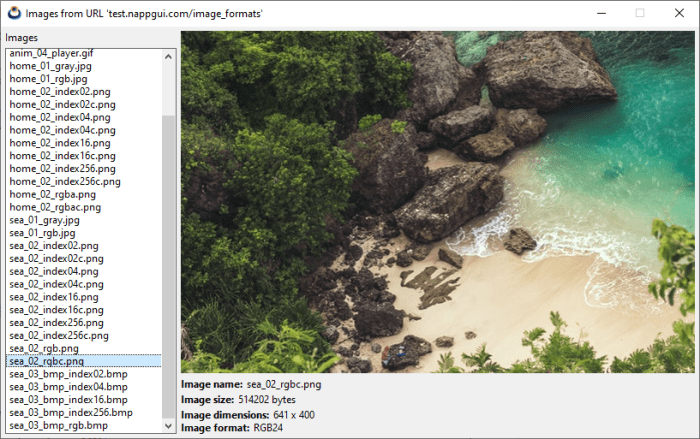Select sea_02_index04c.png list item
The width and height of the screenshot is (700, 439).
click(x=57, y=284)
